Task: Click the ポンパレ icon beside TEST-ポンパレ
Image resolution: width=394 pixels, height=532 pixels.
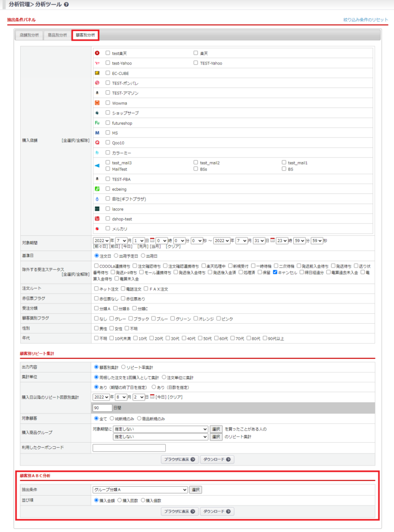Action: tap(97, 83)
